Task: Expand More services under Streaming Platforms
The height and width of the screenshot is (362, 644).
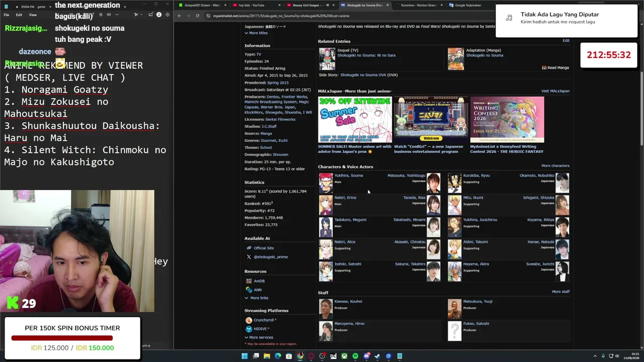Action: pyautogui.click(x=259, y=337)
